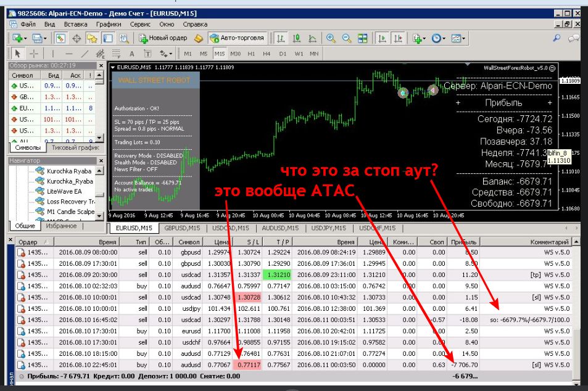
Task: Switch timeframe to M1
Action: [x=188, y=54]
